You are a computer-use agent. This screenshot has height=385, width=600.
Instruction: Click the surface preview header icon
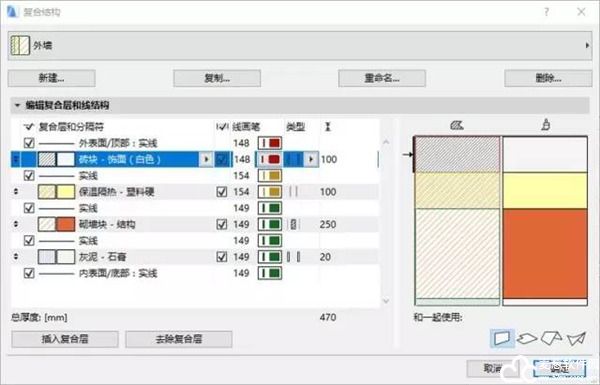pos(546,125)
